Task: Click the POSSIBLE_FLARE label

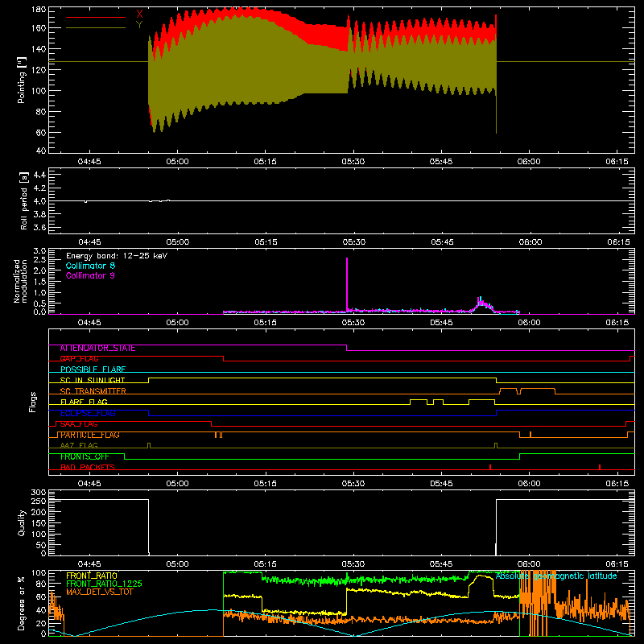Action: pos(93,369)
